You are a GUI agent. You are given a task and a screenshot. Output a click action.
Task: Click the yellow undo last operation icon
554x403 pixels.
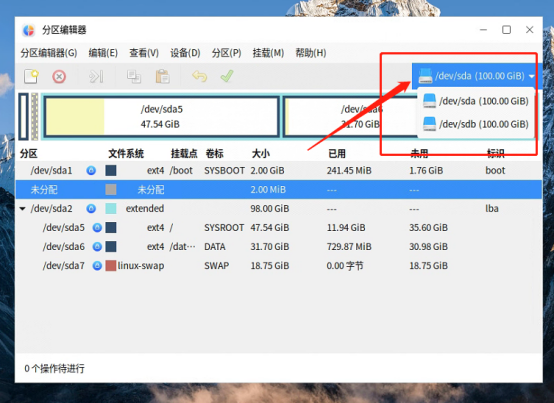click(x=199, y=76)
